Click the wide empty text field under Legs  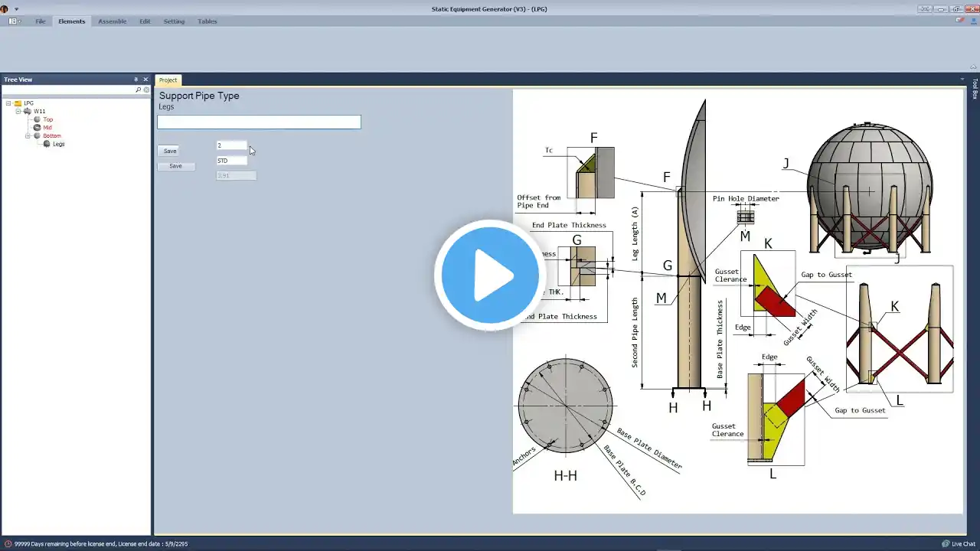tap(259, 122)
